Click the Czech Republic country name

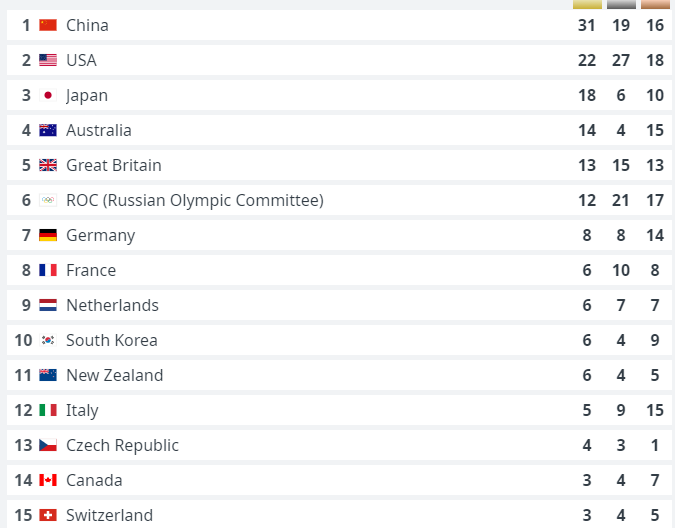[x=122, y=445]
